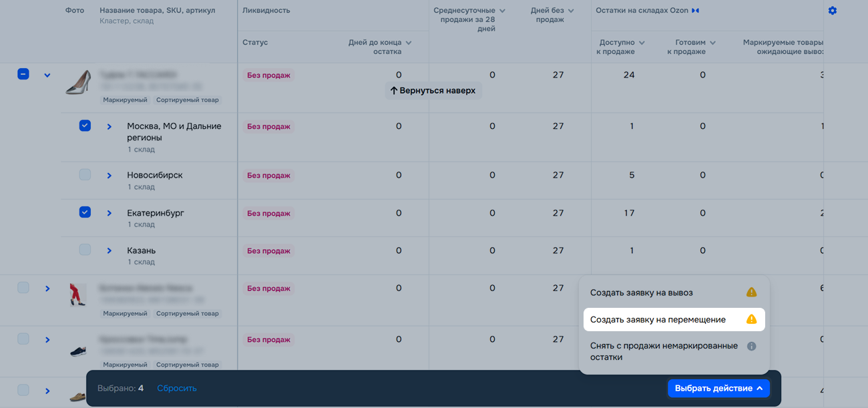The width and height of the screenshot is (868, 408).
Task: Check the Новосибирск cluster checkbox
Action: click(85, 175)
